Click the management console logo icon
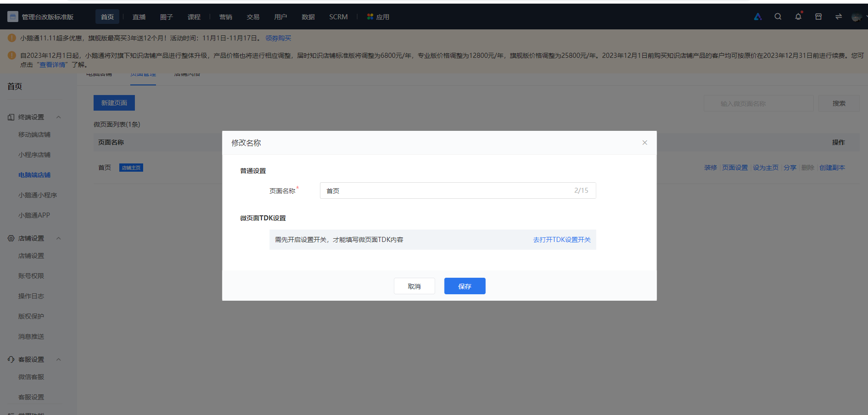 13,17
